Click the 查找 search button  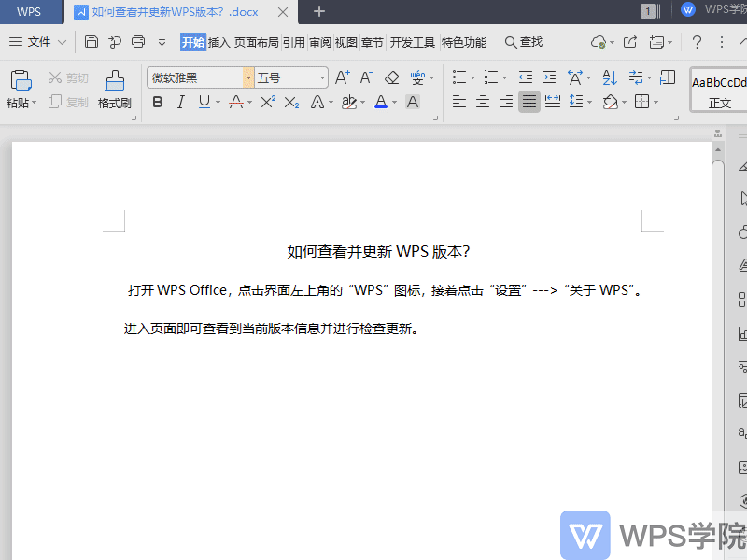tap(524, 42)
